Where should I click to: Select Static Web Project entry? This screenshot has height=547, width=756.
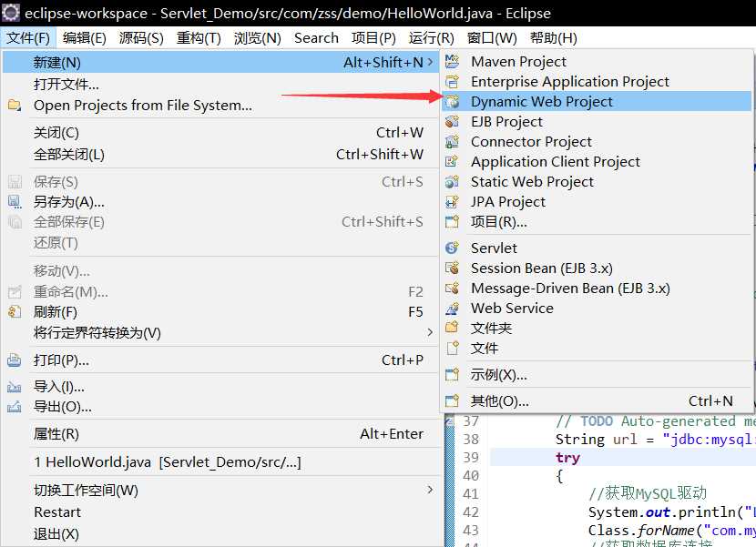tap(597, 182)
